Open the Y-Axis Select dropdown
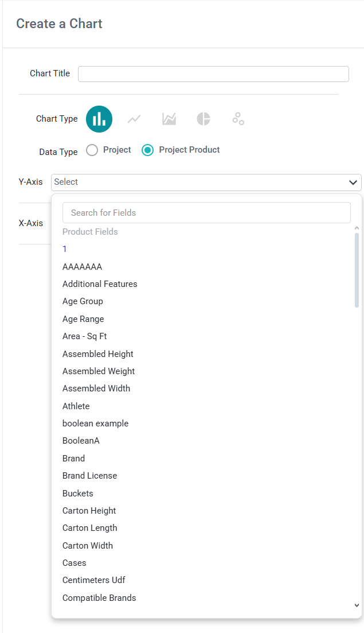 pos(206,182)
